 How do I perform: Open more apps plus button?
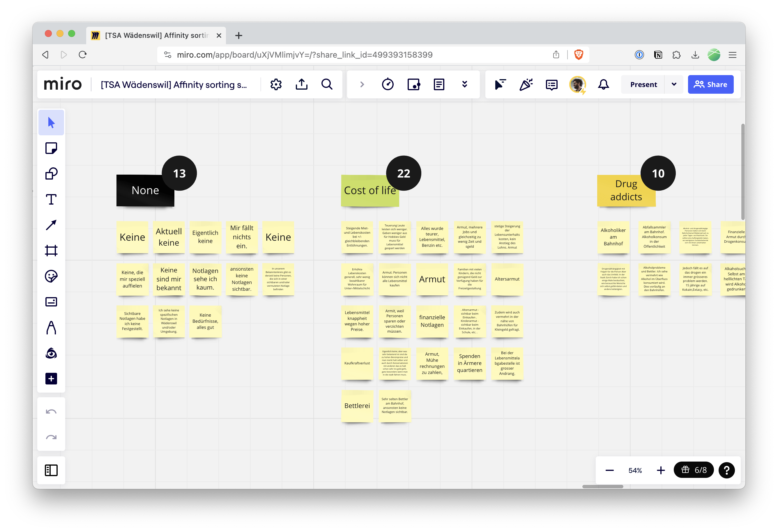click(x=51, y=379)
